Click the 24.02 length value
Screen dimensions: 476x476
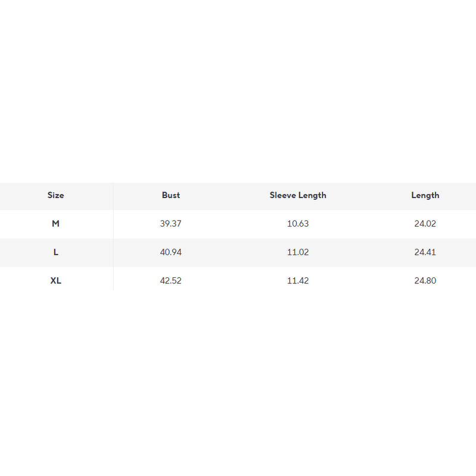(x=425, y=224)
